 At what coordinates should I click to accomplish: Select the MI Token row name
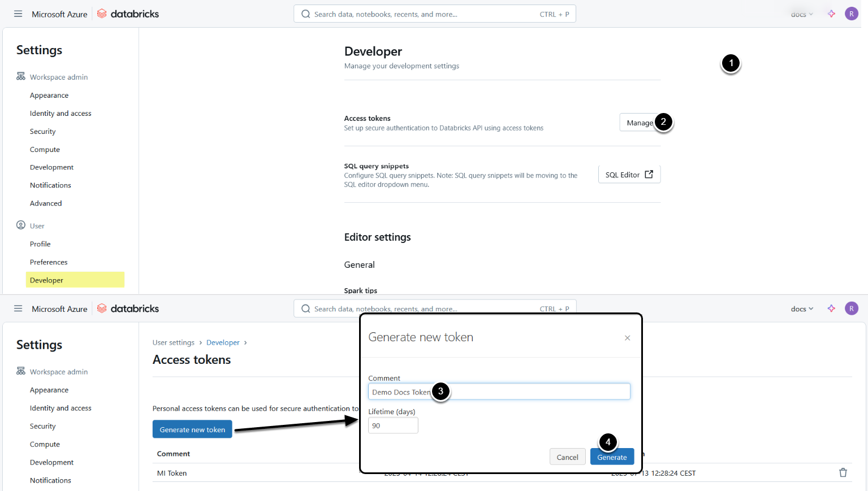coord(172,473)
